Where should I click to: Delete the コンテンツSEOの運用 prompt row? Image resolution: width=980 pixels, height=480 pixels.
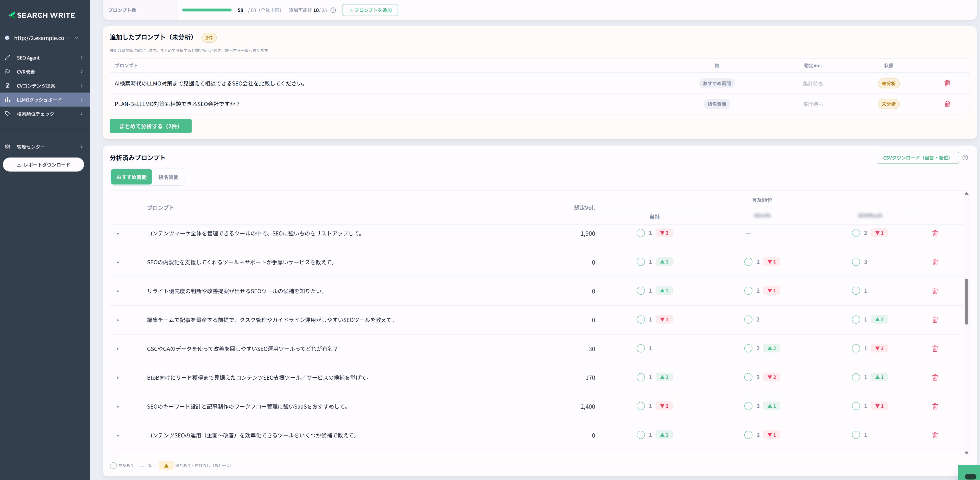pyautogui.click(x=935, y=435)
